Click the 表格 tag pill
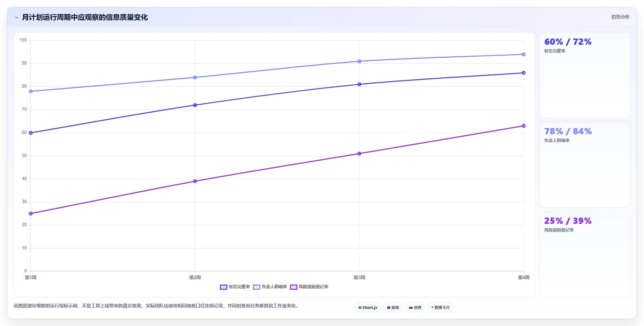644x326 pixels. 393,307
